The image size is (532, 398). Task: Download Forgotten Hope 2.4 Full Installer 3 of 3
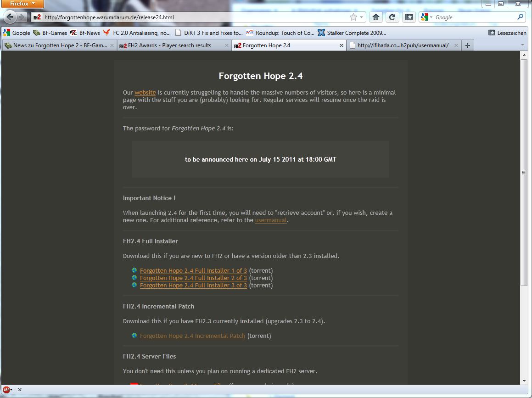(x=193, y=286)
